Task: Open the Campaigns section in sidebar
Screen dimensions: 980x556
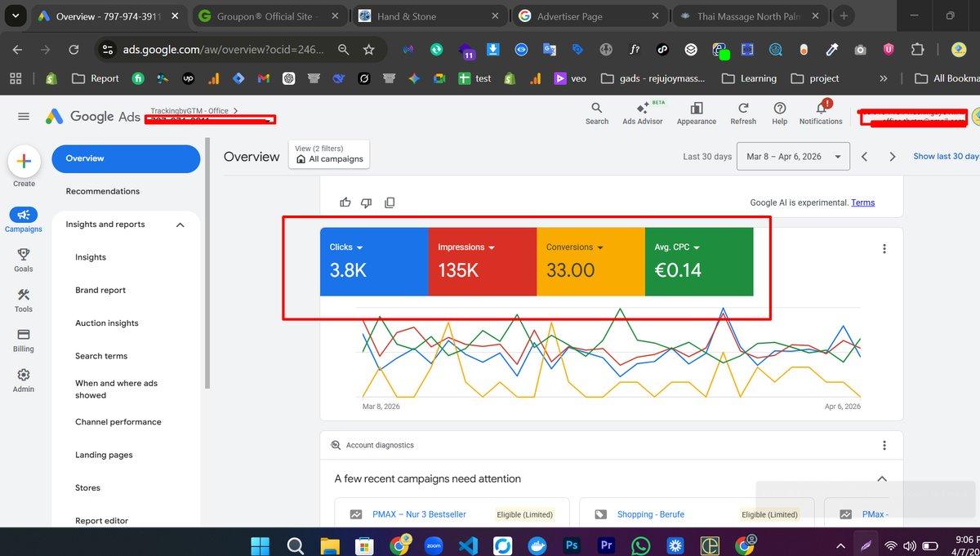Action: 24,220
